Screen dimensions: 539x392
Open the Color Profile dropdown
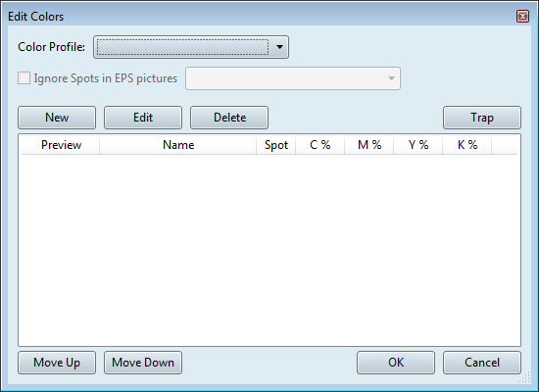191,47
